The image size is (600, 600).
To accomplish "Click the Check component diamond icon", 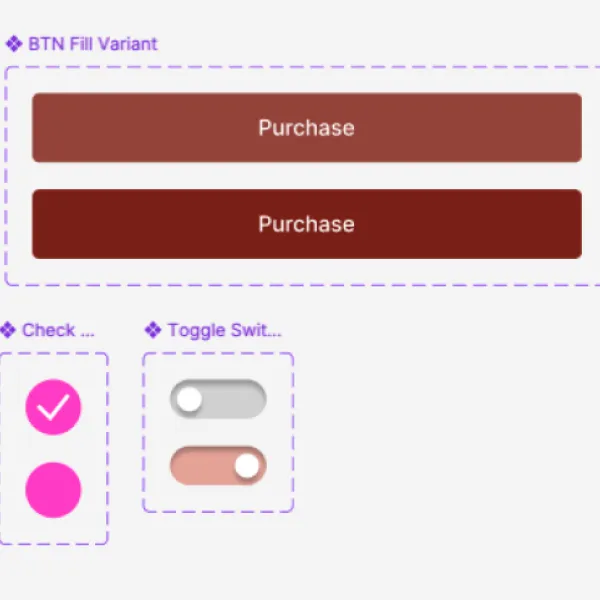I will (x=7, y=330).
